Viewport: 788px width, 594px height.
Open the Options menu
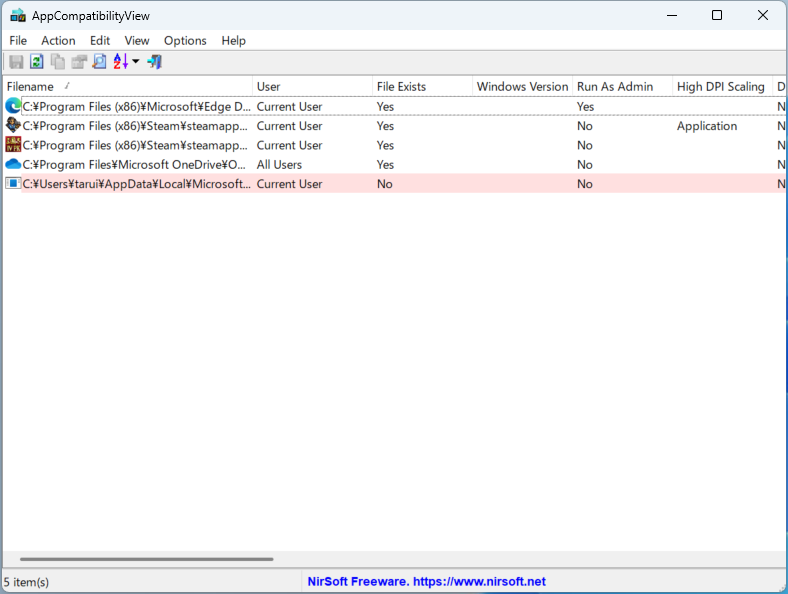[185, 41]
